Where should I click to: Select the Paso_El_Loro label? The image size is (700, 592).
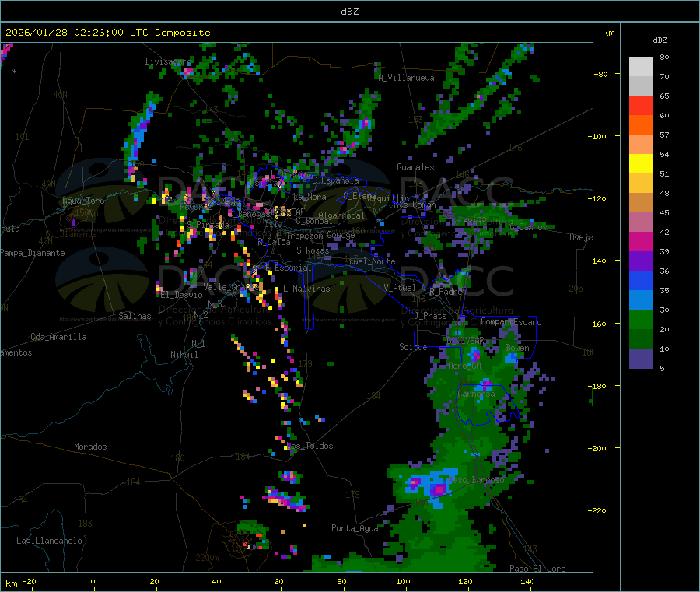[x=537, y=569]
